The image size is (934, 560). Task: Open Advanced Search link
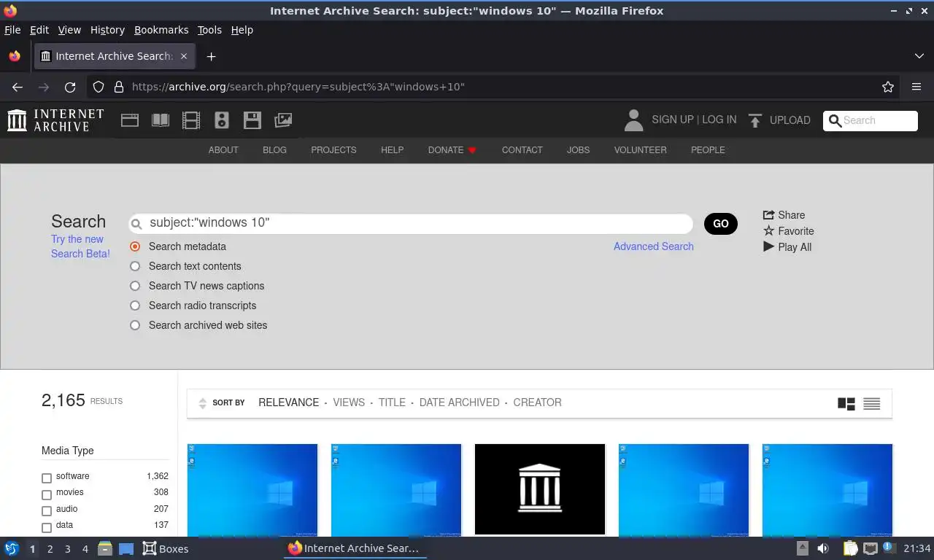point(654,246)
